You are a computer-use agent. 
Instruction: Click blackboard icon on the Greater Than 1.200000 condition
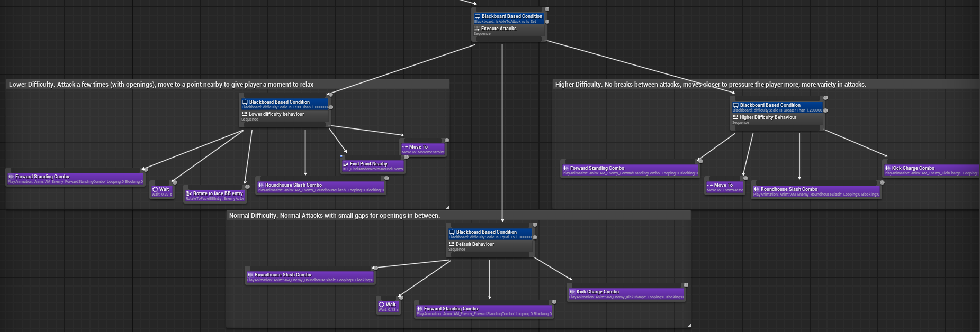tap(736, 105)
